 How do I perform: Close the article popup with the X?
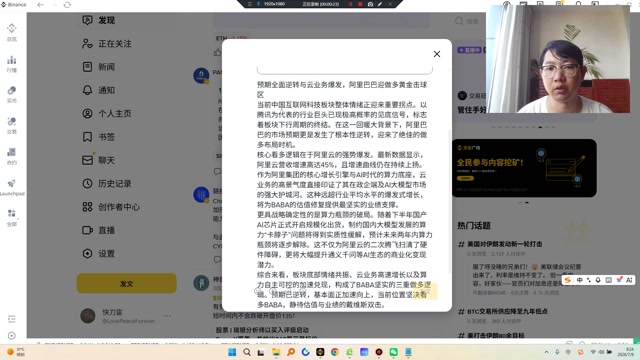click(x=437, y=54)
